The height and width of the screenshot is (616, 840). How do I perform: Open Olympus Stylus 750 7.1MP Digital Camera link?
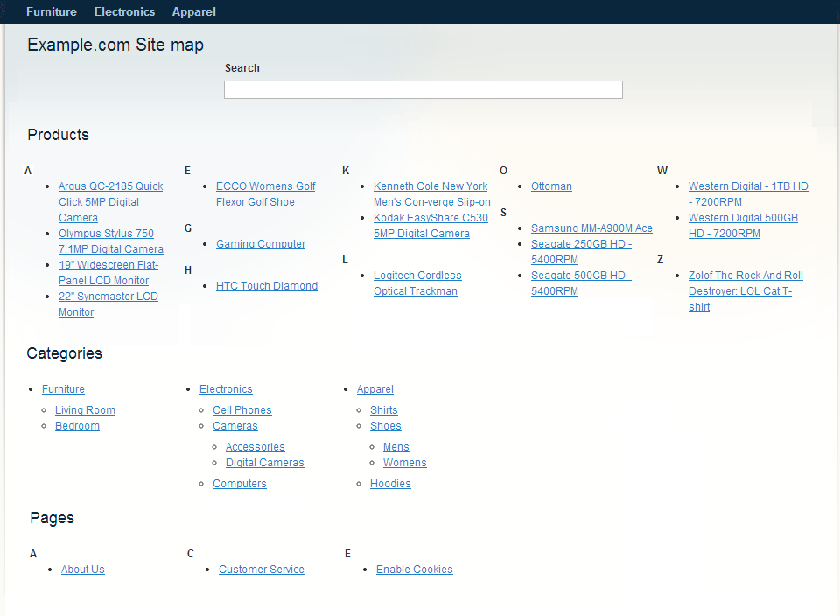[111, 241]
